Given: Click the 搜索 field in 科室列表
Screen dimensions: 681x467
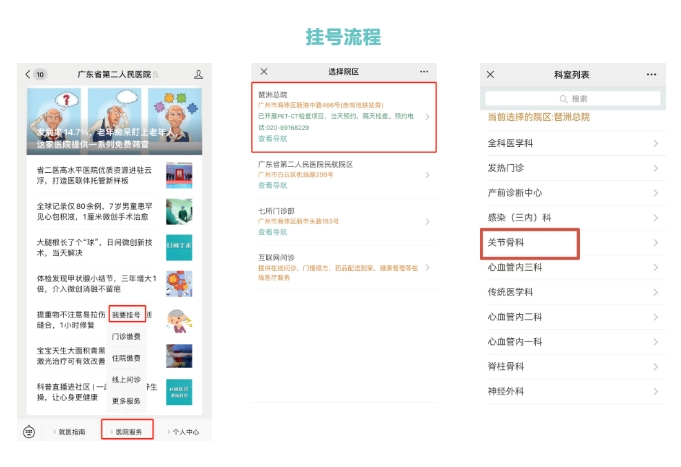Looking at the screenshot, I should click(x=572, y=99).
